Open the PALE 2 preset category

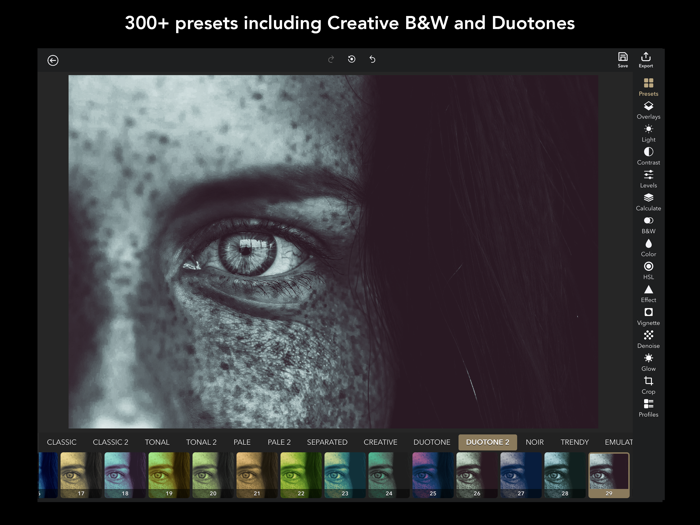coord(279,442)
